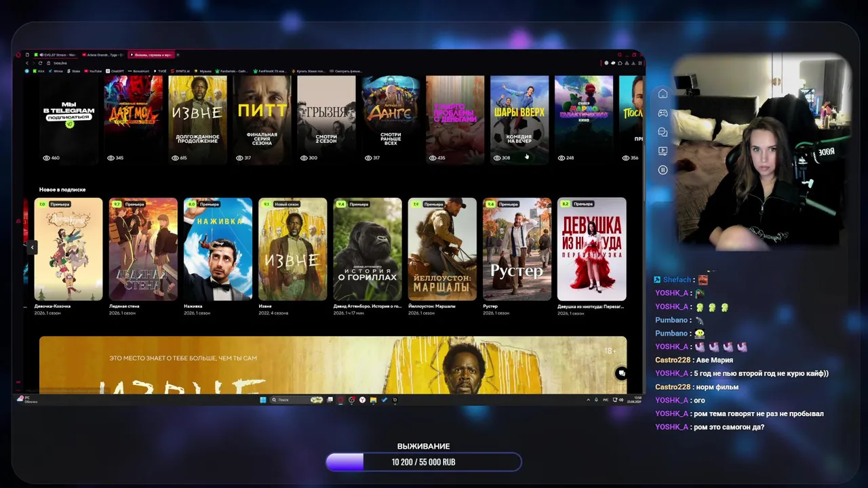Open the 'Питт' final episode card
The height and width of the screenshot is (488, 868).
point(262,119)
